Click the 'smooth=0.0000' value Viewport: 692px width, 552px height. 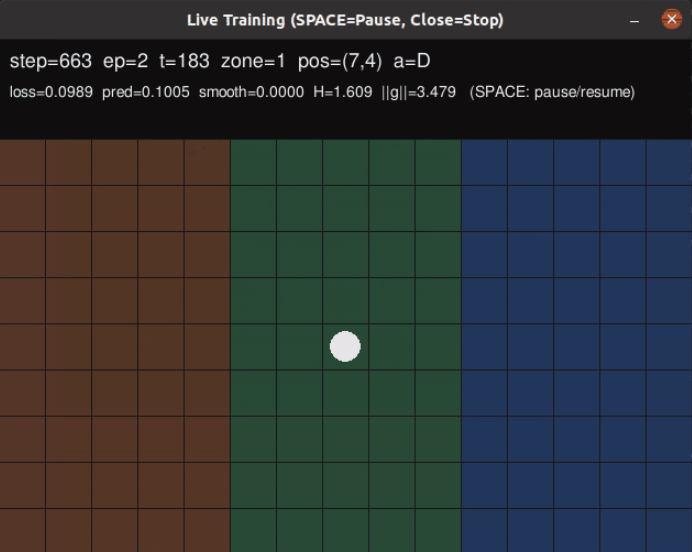(251, 92)
